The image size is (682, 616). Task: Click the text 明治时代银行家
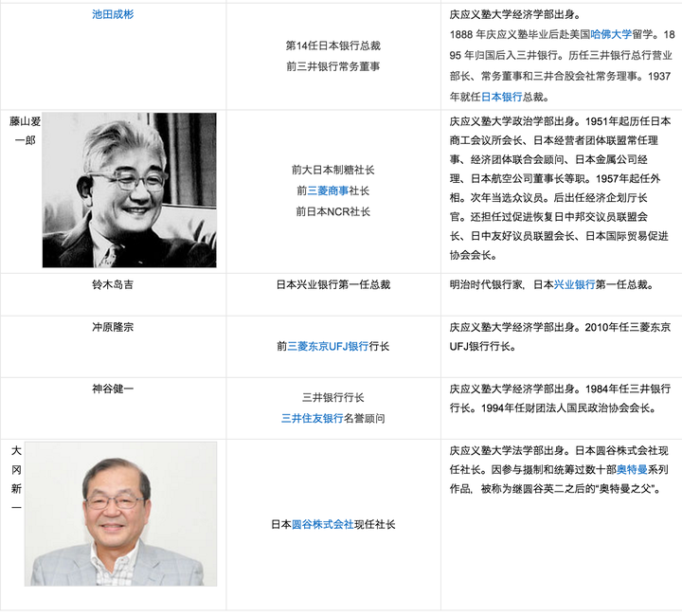(486, 284)
